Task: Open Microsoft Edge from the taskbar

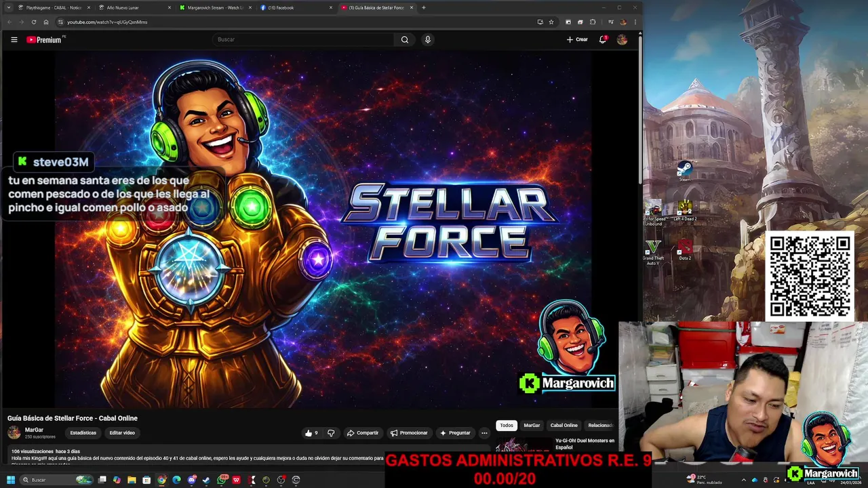Action: click(x=176, y=480)
